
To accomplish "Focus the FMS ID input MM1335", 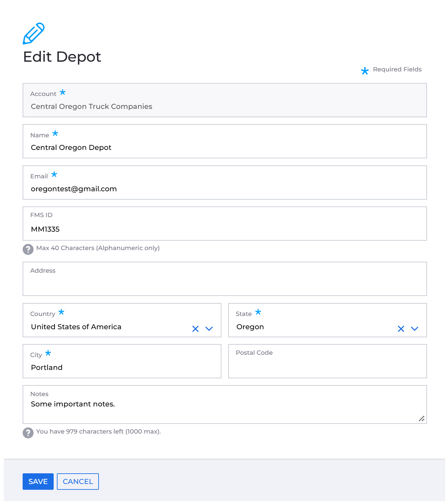I will point(225,224).
